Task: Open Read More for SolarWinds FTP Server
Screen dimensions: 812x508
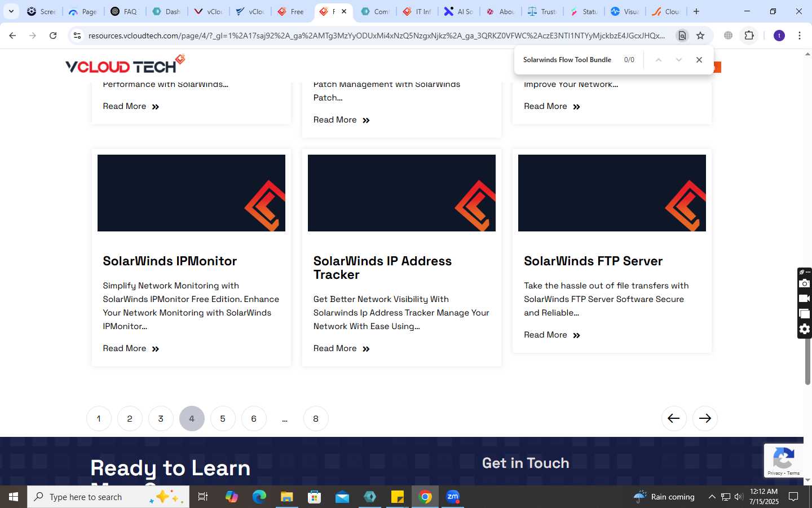Action: tap(552, 335)
